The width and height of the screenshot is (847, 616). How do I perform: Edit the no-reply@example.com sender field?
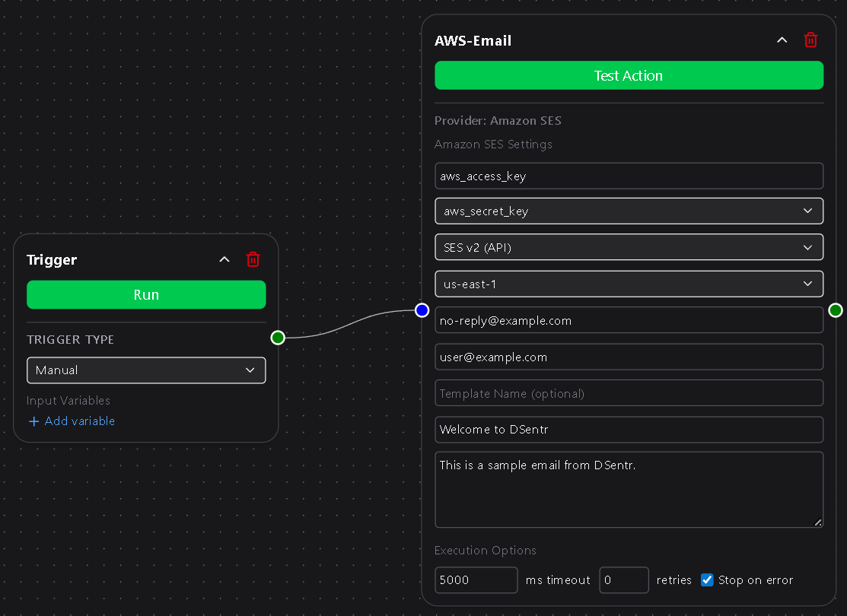pyautogui.click(x=629, y=320)
